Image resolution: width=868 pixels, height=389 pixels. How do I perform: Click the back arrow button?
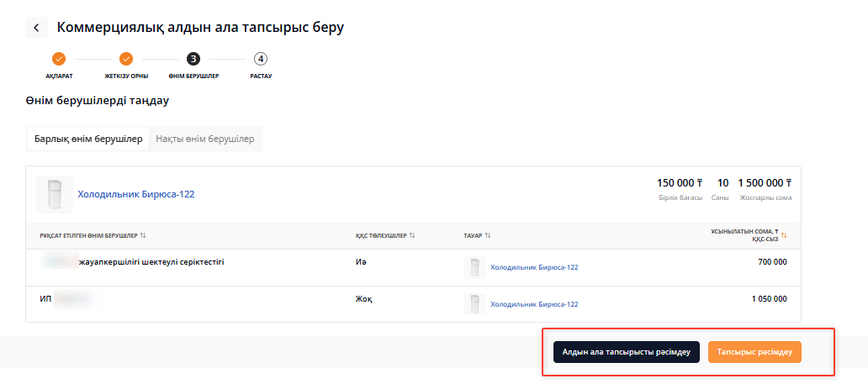pyautogui.click(x=36, y=28)
